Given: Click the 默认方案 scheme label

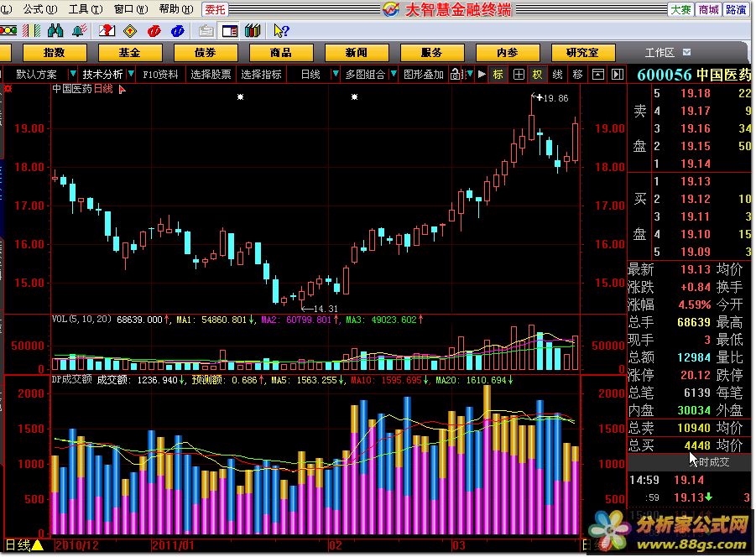Looking at the screenshot, I should pos(36,74).
